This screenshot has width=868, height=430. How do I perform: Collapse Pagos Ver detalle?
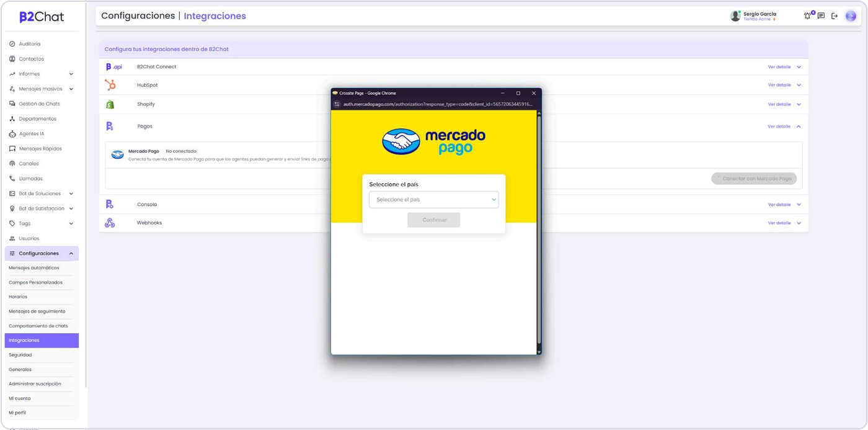(x=784, y=126)
